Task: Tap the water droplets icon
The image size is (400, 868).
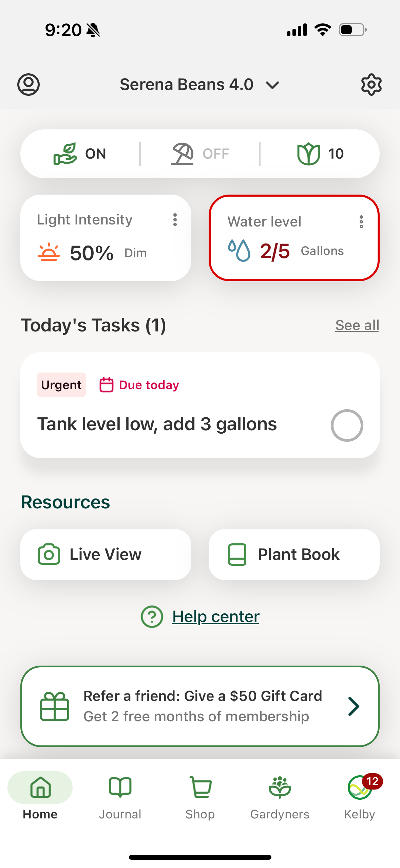Action: (239, 251)
